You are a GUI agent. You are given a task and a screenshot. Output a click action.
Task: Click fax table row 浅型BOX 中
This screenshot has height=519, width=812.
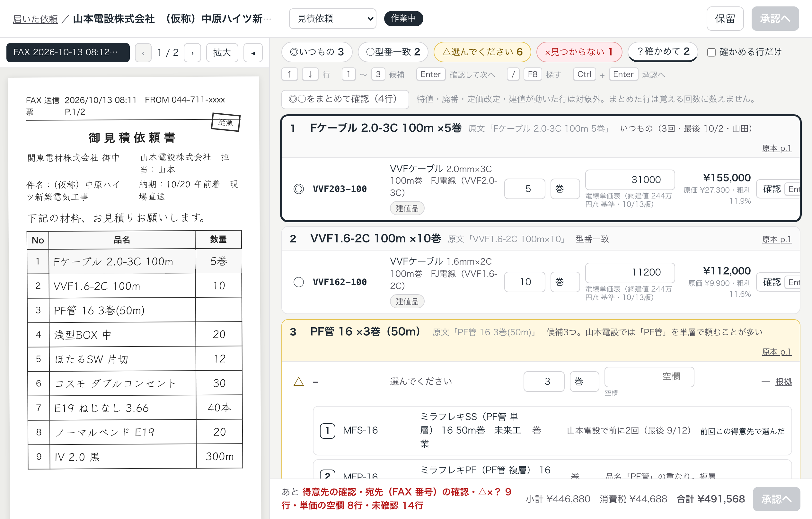click(135, 335)
